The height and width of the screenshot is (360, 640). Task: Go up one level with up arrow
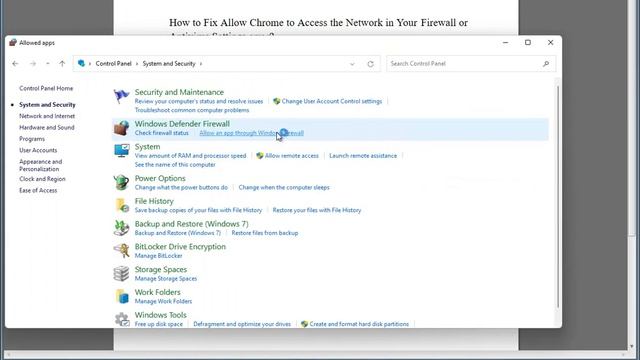[x=62, y=64]
